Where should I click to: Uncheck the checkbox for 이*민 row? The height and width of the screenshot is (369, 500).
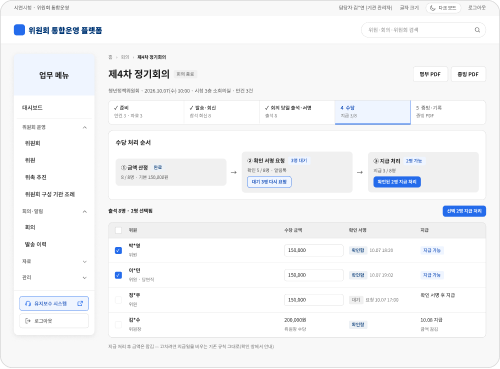pyautogui.click(x=118, y=275)
